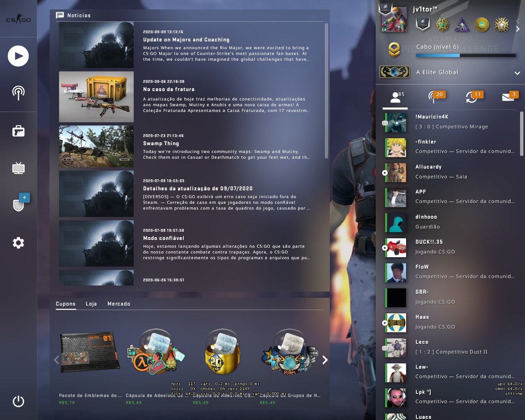Open news 'No caso da fratura'

tap(169, 89)
